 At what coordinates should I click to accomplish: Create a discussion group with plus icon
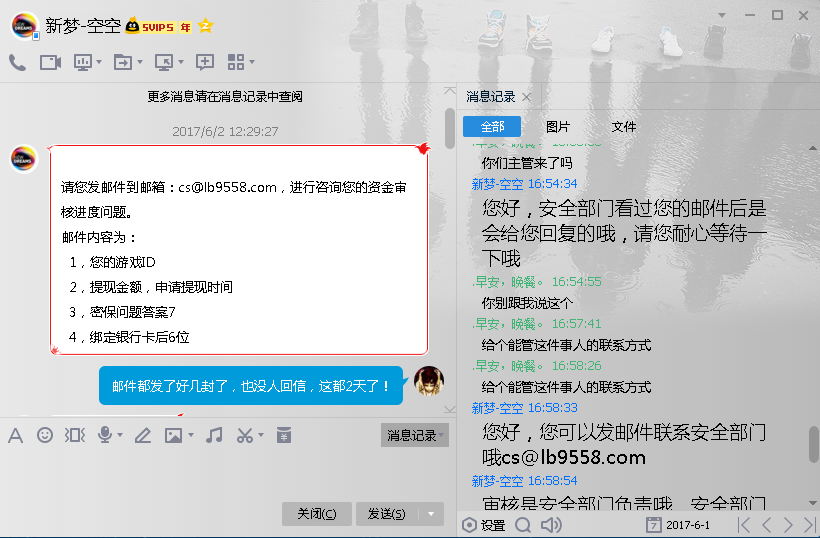coord(204,62)
